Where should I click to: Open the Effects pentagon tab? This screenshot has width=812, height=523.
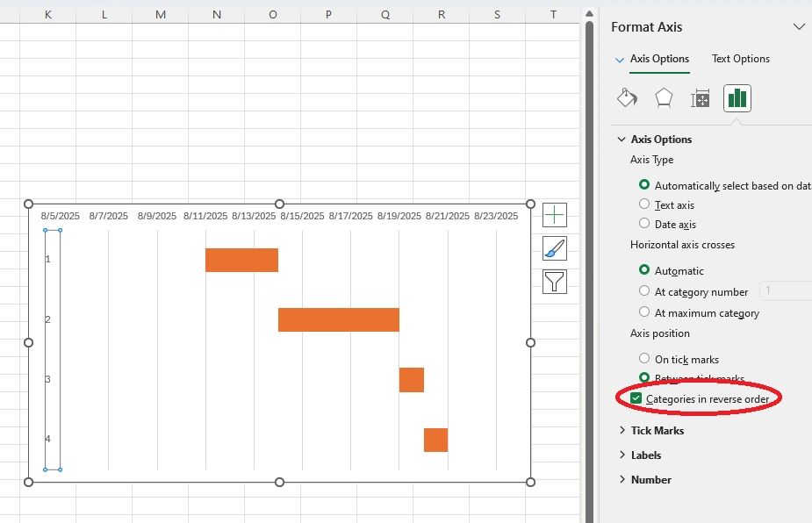point(664,98)
